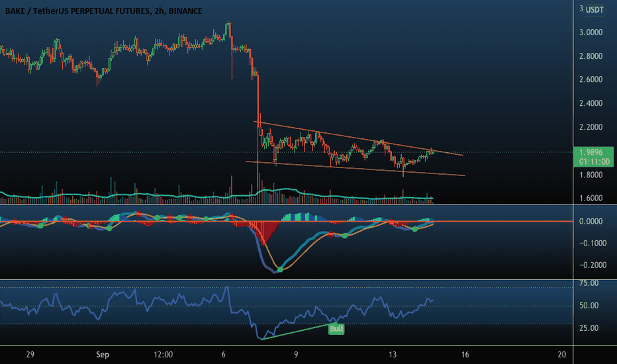Viewport: 617px width, 364px height.
Task: Click the 20 date label on time axis
Action: (562, 355)
